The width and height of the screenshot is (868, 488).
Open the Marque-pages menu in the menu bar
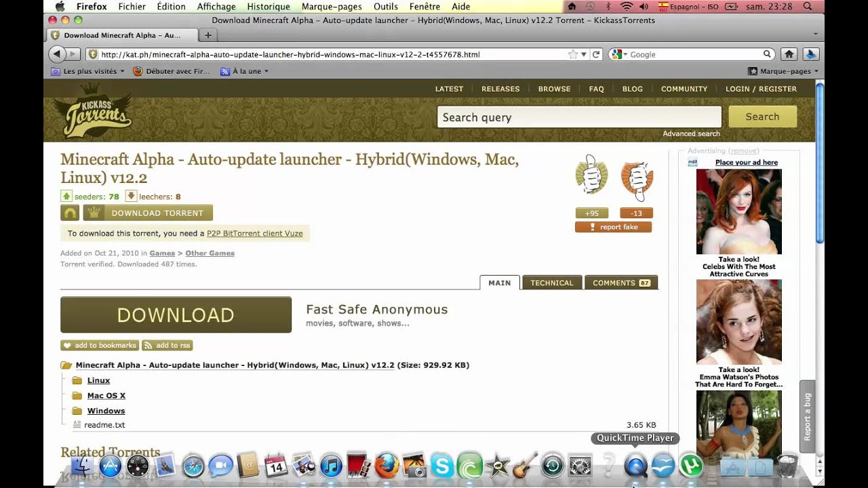[x=331, y=6]
